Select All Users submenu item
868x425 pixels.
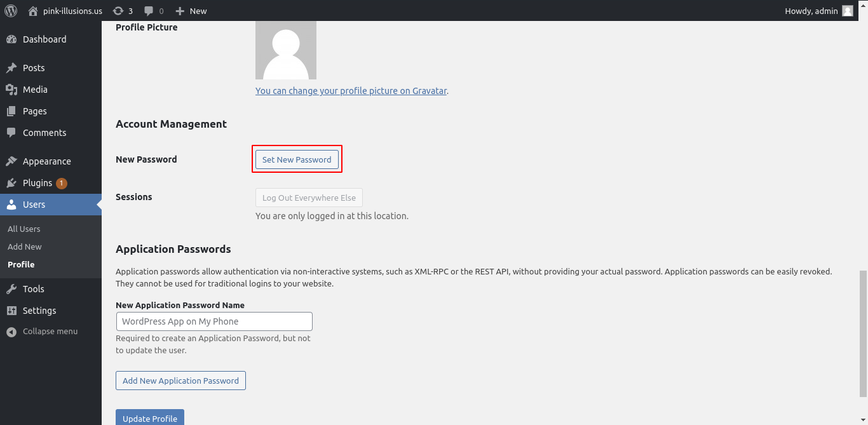[24, 229]
